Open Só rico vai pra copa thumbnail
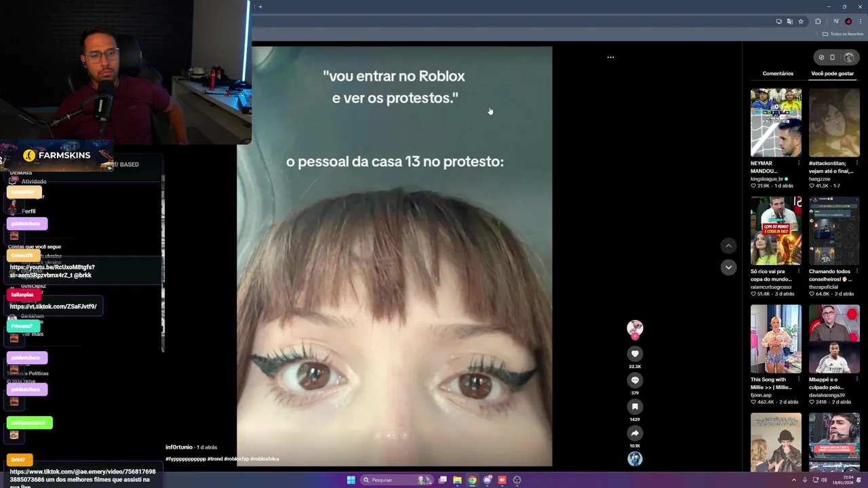Viewport: 868px width, 488px height. [x=776, y=231]
